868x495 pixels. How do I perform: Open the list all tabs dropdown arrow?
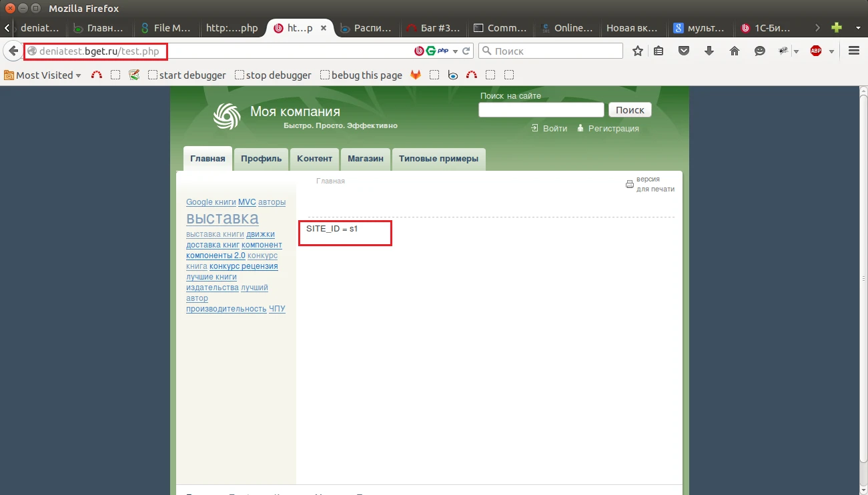point(858,28)
